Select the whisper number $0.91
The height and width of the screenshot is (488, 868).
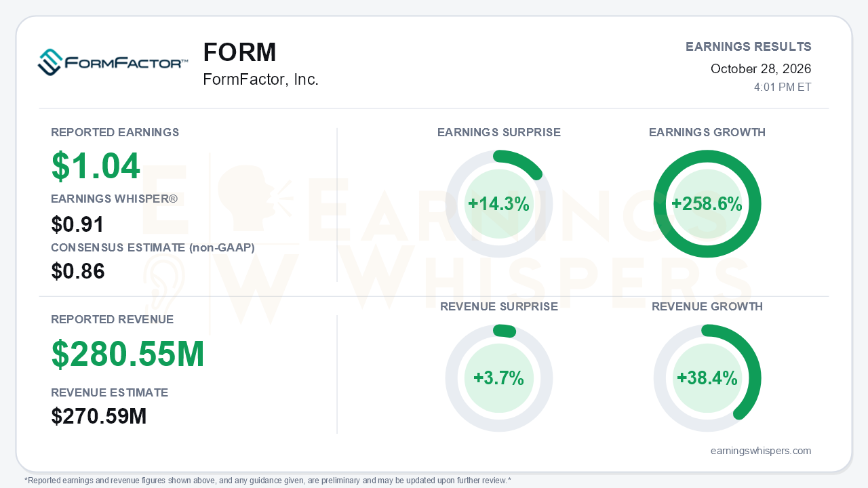coord(78,224)
